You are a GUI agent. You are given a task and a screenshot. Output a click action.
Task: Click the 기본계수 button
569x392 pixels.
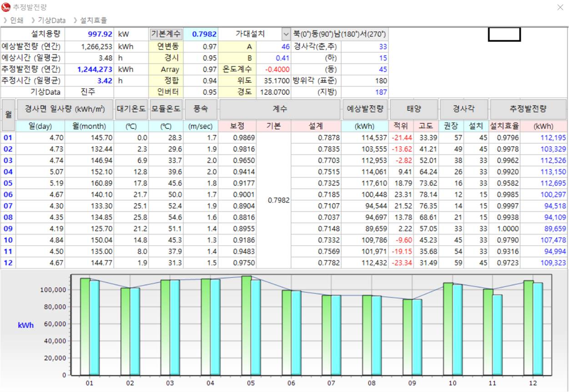tap(166, 34)
